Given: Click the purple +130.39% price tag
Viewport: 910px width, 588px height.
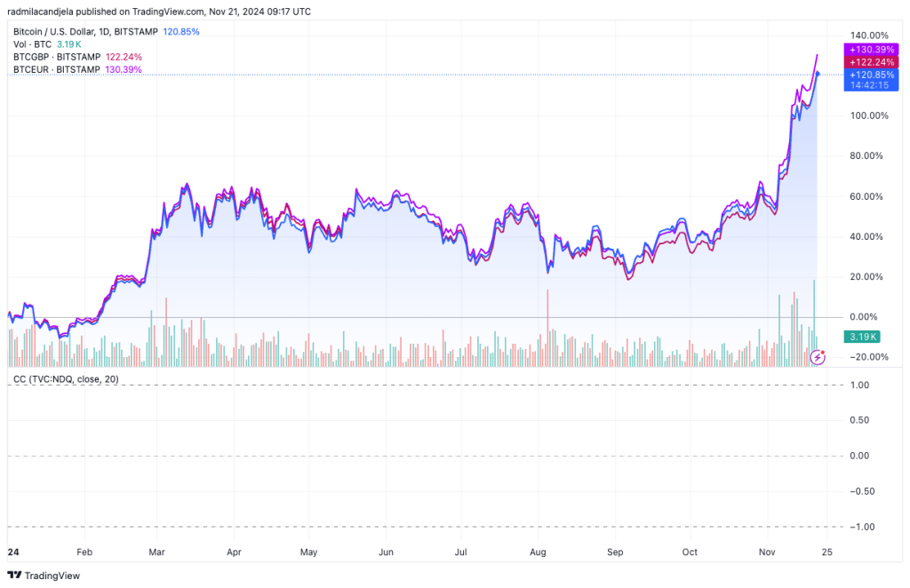Looking at the screenshot, I should [x=872, y=49].
